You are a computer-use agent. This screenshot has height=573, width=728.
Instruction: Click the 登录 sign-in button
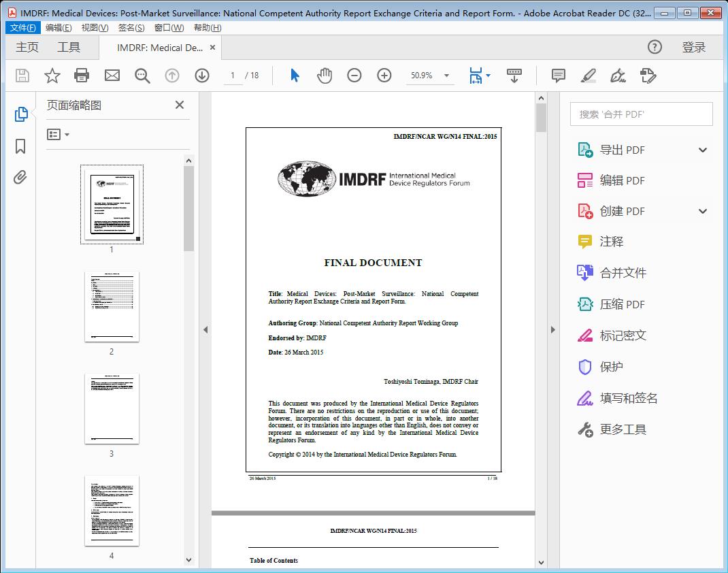(693, 47)
